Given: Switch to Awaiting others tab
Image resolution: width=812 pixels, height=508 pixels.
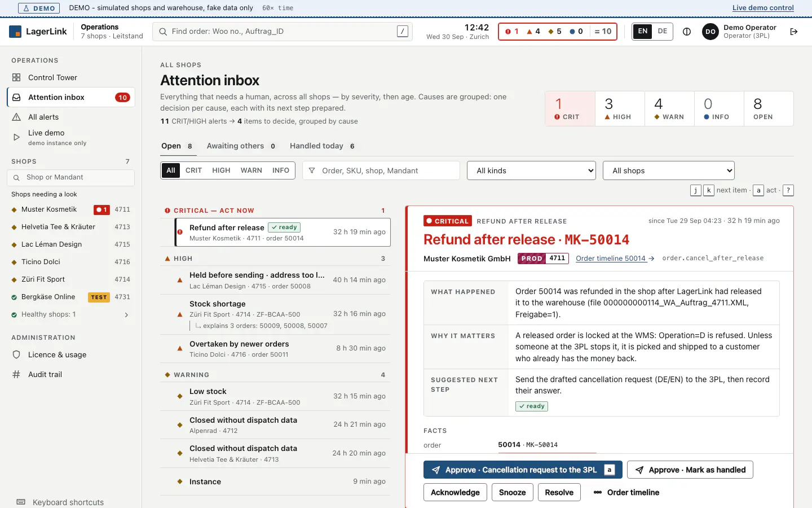Looking at the screenshot, I should tap(241, 146).
